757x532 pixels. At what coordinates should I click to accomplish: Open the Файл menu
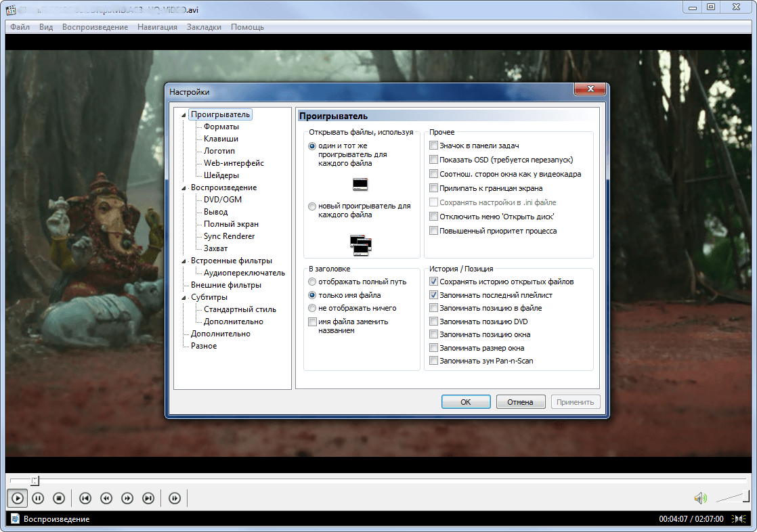point(20,27)
